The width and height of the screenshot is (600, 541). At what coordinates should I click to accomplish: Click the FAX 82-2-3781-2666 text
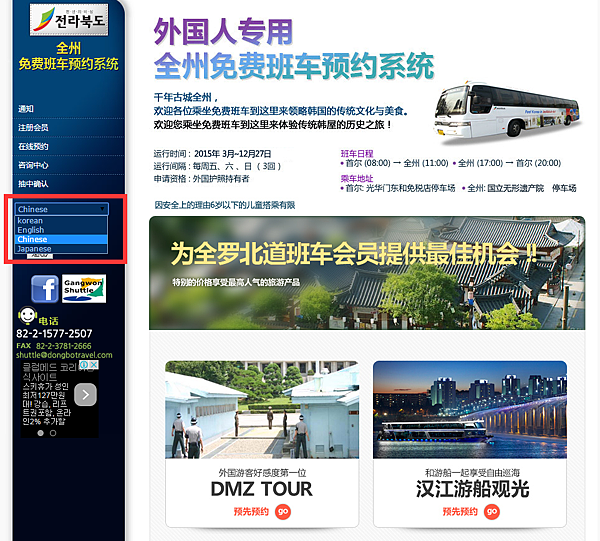pyautogui.click(x=54, y=346)
